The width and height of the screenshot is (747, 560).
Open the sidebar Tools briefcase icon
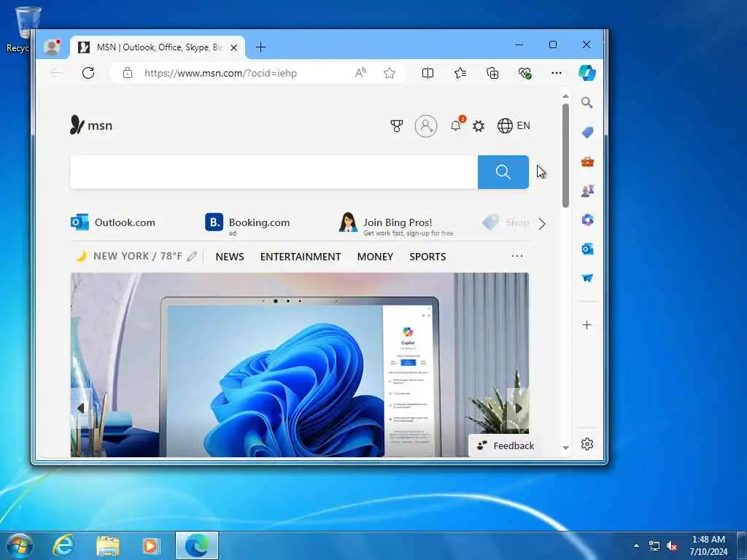click(587, 162)
